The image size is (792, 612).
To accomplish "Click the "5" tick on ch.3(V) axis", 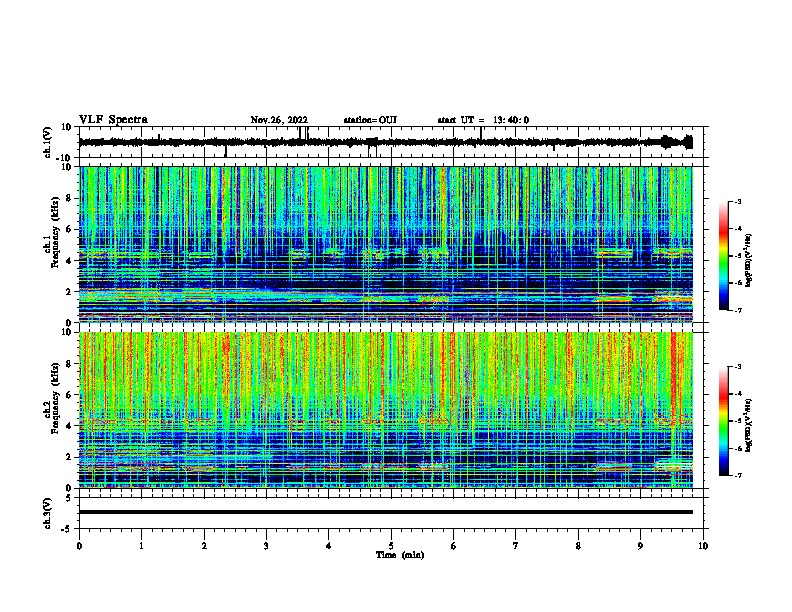I will [69, 498].
